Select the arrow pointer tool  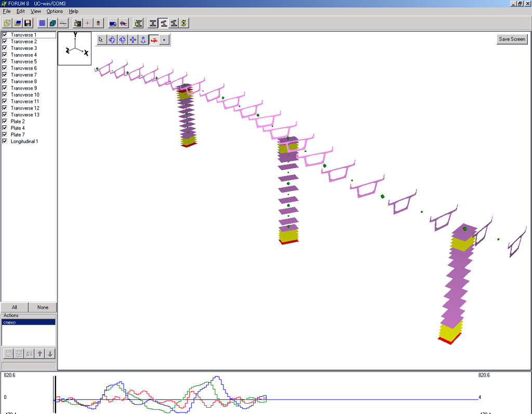click(x=101, y=40)
